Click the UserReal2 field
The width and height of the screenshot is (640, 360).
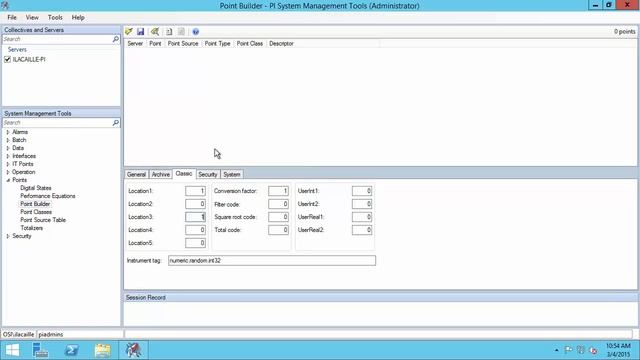pyautogui.click(x=362, y=230)
